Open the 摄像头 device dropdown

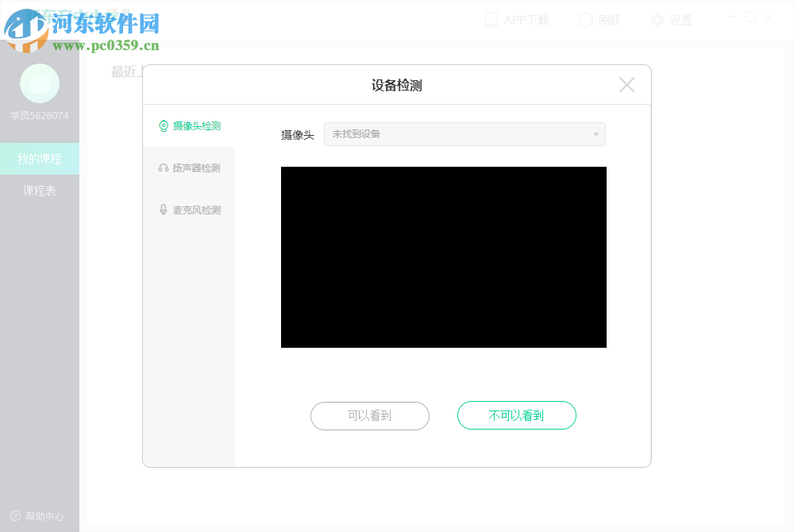tap(595, 134)
